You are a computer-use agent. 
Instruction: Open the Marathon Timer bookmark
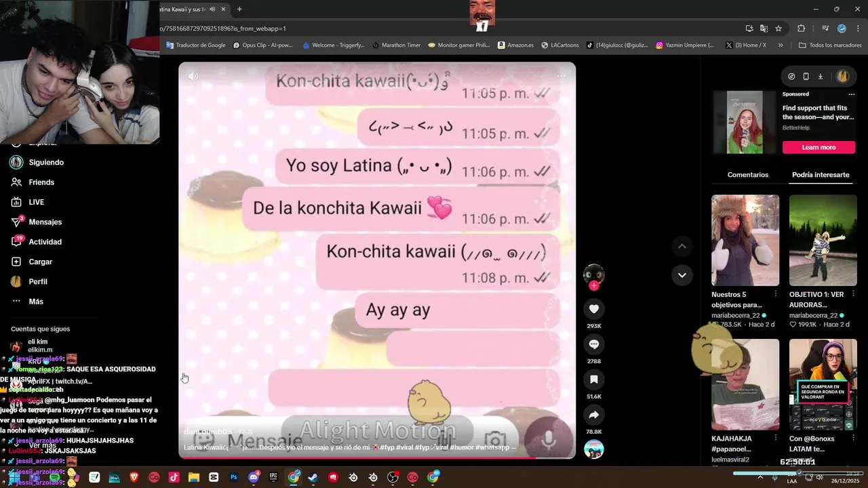(x=395, y=45)
